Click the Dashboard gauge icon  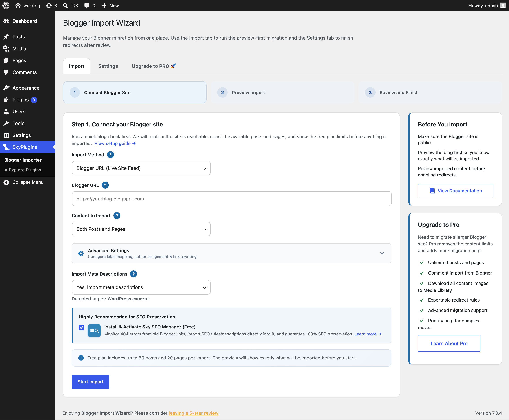tap(6, 21)
